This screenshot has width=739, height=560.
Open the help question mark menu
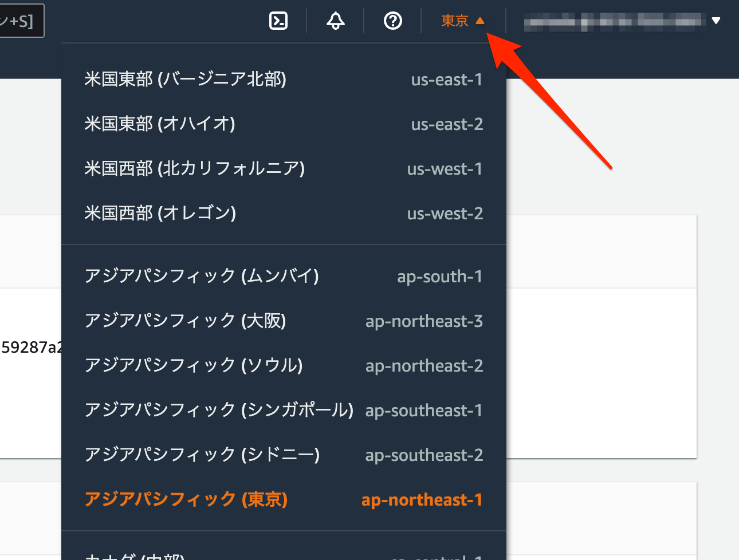click(x=393, y=21)
